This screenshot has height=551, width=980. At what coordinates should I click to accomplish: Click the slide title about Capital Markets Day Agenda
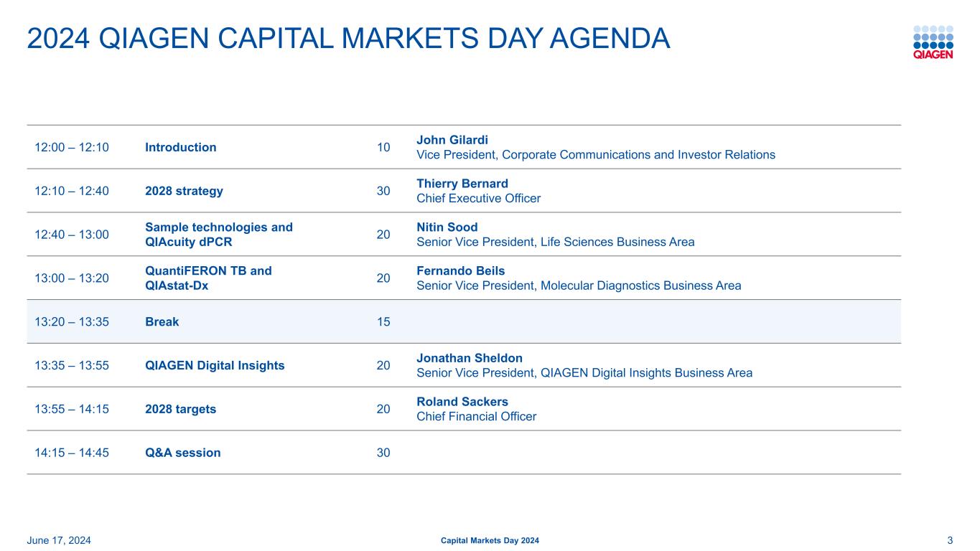348,39
